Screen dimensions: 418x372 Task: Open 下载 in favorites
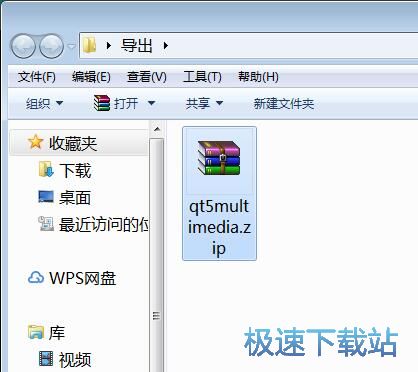pos(75,170)
